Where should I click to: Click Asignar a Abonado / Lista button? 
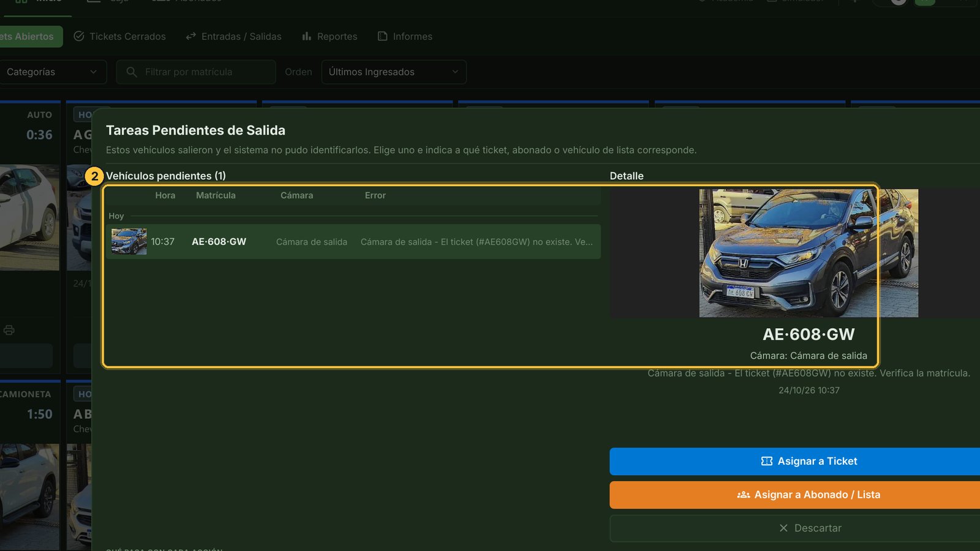795,495
